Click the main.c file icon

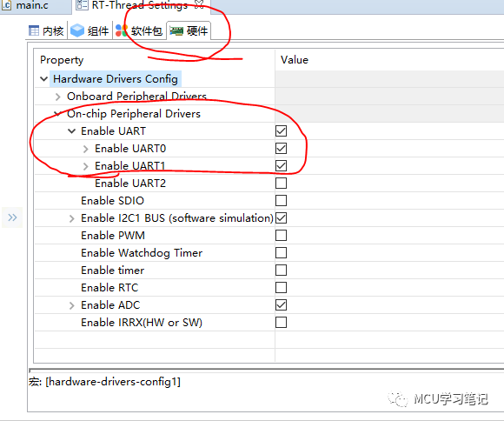pos(6,5)
